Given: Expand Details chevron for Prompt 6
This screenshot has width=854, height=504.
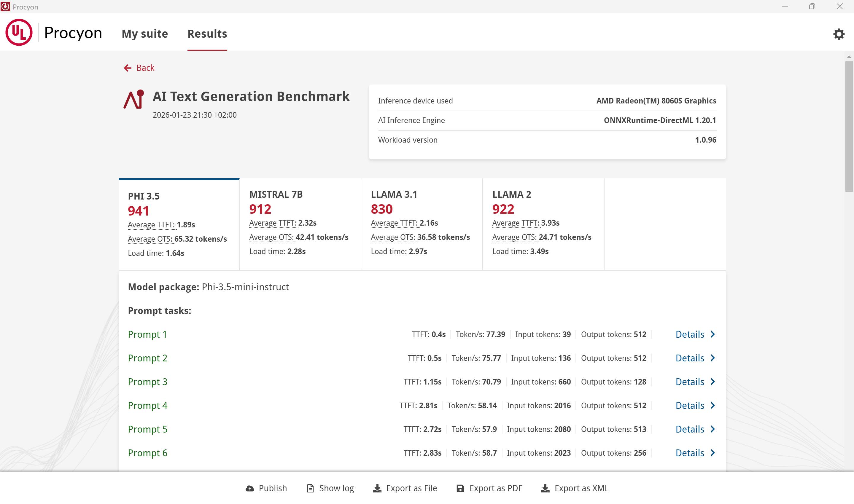Looking at the screenshot, I should [713, 453].
